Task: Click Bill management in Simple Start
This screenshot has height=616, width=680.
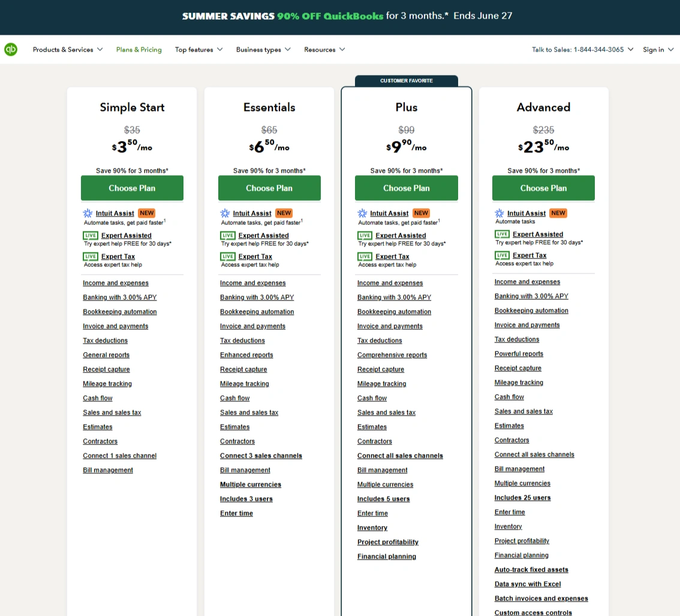Action: (x=108, y=470)
